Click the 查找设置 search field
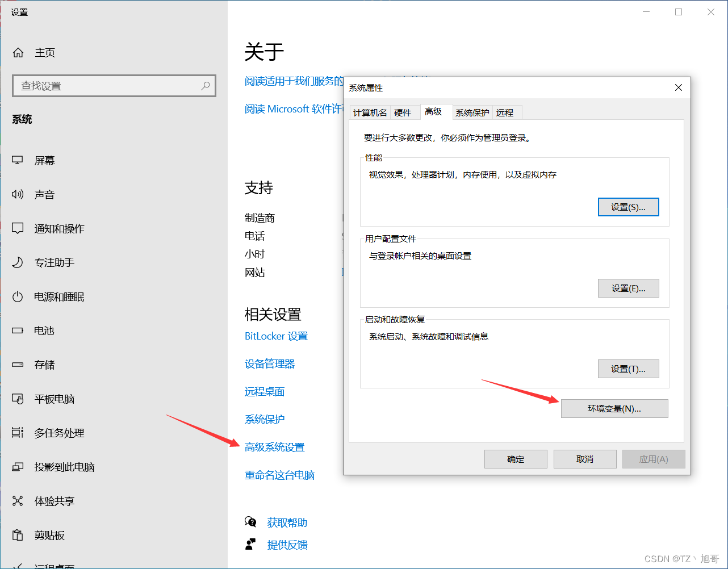This screenshot has height=569, width=728. click(x=114, y=86)
